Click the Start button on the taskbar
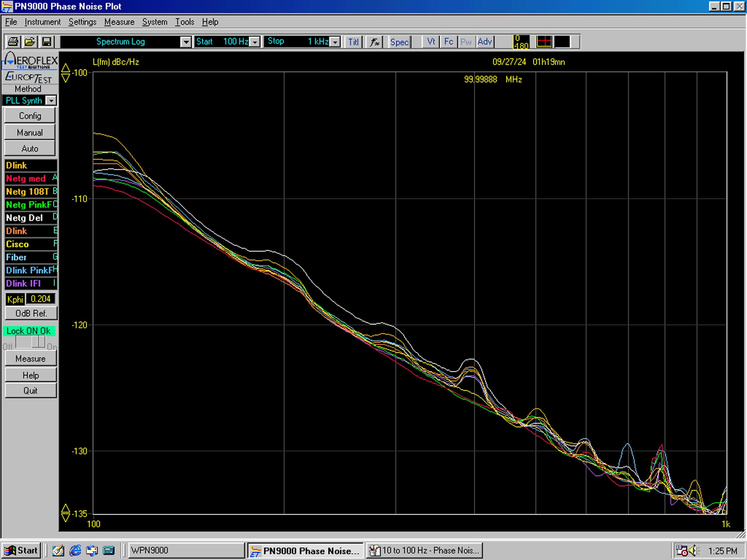This screenshot has width=747, height=560. 21,550
